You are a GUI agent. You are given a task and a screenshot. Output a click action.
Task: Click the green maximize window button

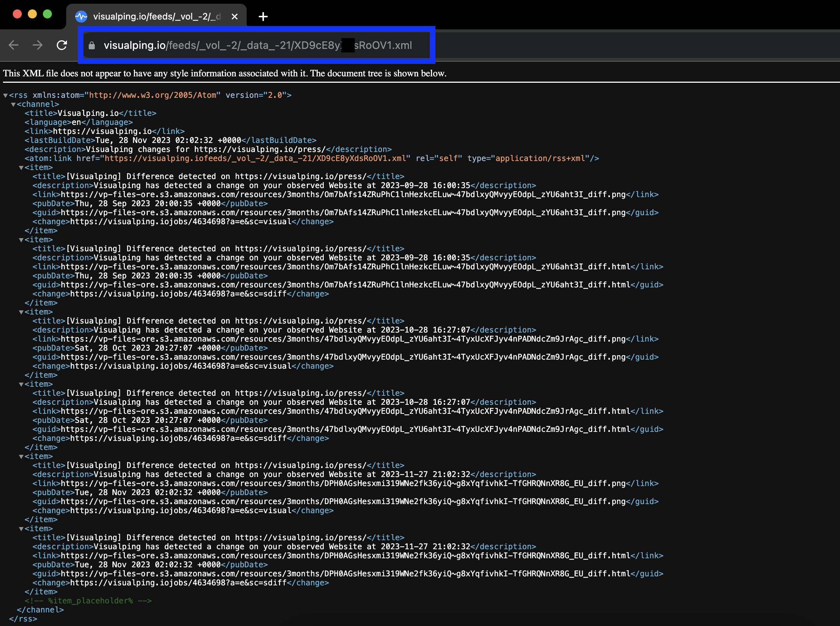pos(47,14)
